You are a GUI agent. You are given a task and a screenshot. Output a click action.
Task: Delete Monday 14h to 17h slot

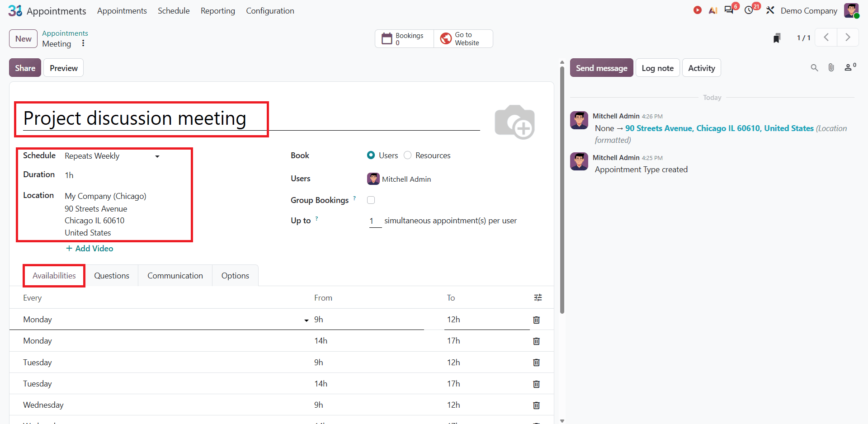(536, 341)
